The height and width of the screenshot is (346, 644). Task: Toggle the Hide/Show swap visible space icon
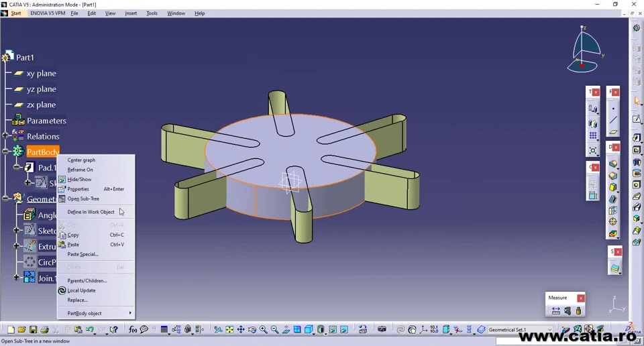point(344,330)
